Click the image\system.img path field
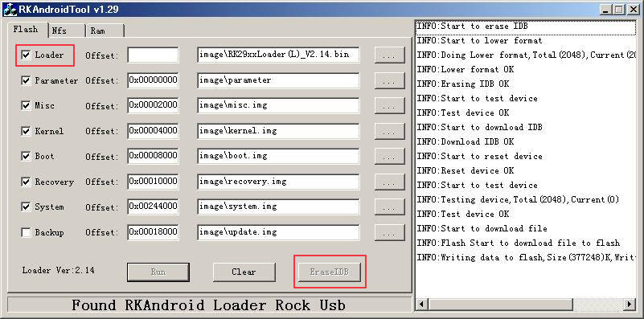644x319 pixels. [x=278, y=207]
